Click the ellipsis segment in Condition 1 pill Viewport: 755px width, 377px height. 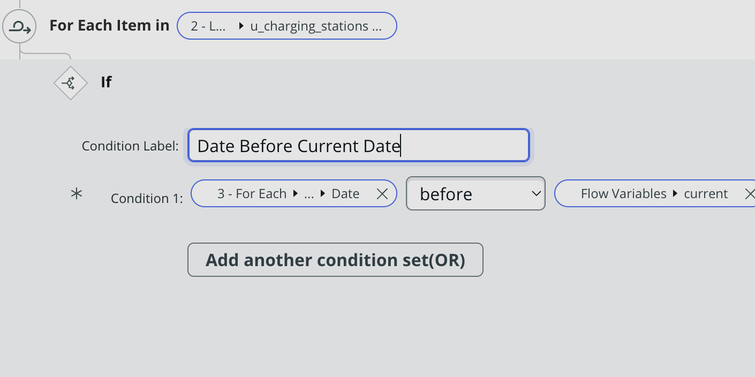click(x=309, y=194)
